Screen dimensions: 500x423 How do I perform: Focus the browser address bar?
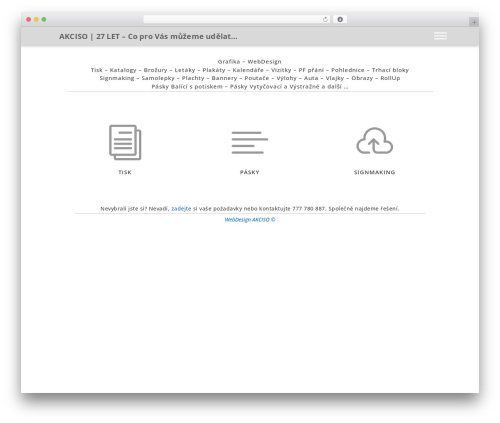point(237,20)
